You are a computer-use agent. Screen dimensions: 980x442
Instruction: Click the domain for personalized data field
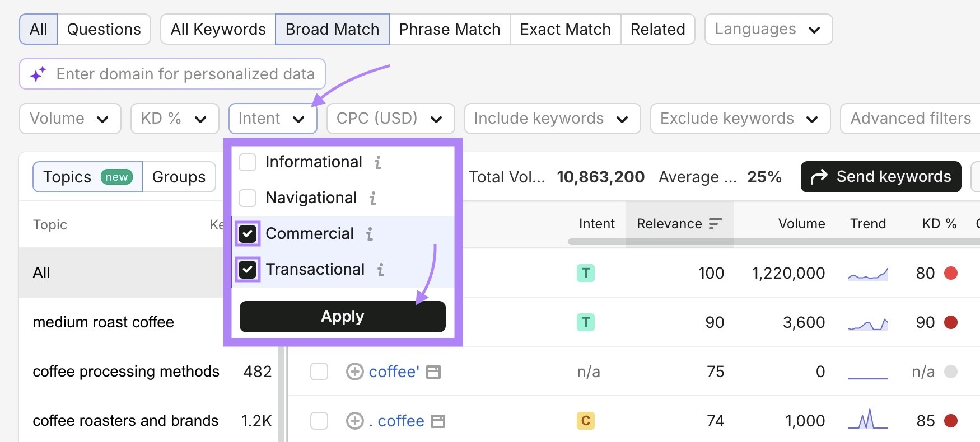[x=172, y=74]
